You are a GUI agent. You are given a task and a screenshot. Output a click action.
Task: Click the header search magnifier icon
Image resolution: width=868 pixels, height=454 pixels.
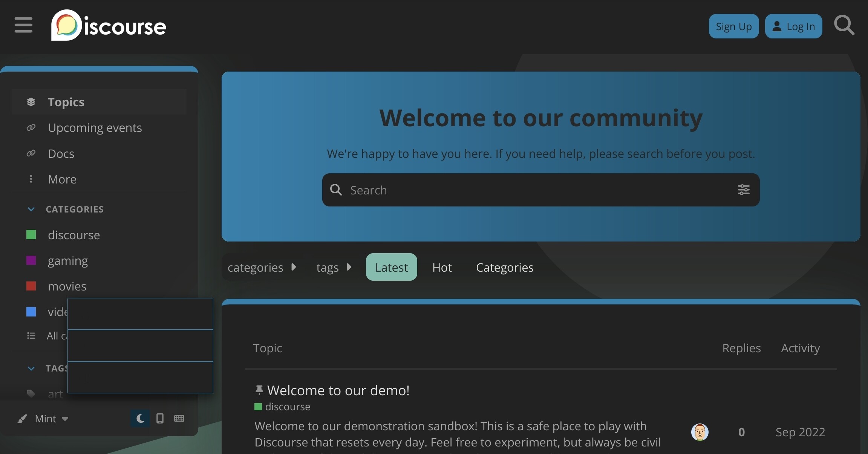click(x=844, y=25)
